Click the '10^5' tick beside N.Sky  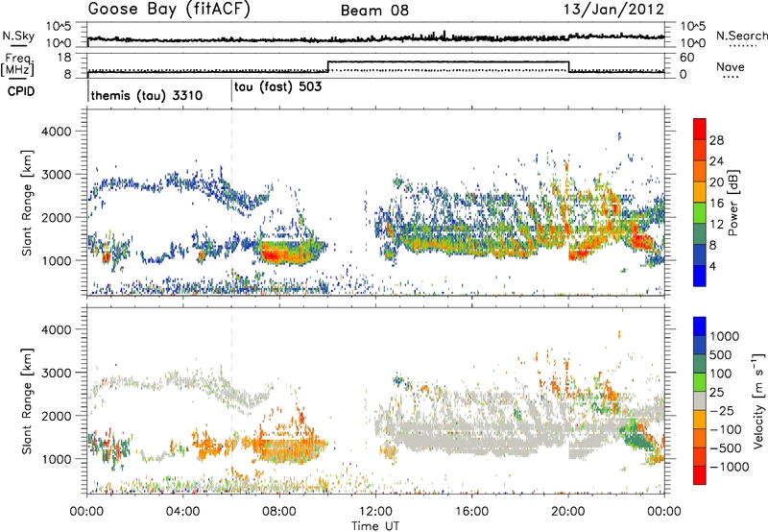pyautogui.click(x=59, y=26)
